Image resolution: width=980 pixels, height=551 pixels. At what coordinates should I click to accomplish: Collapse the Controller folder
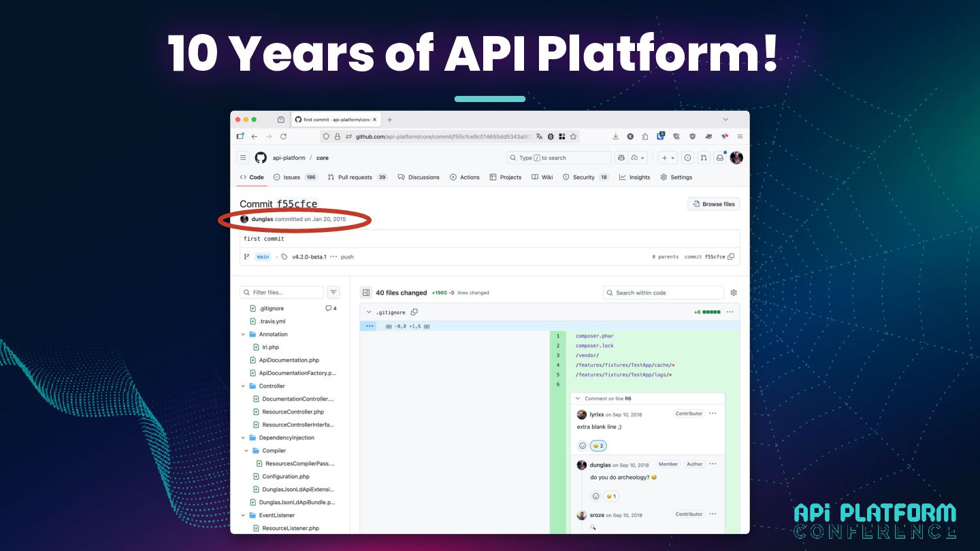coord(243,386)
